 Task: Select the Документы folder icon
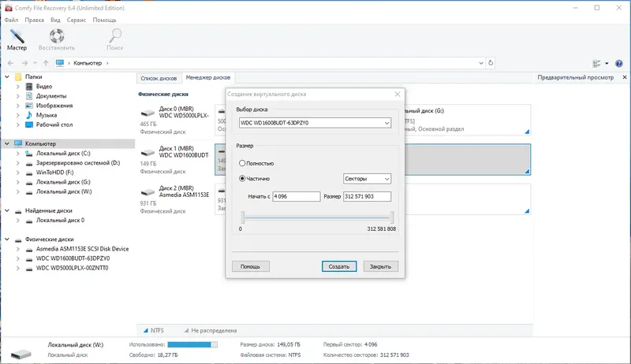pos(29,96)
